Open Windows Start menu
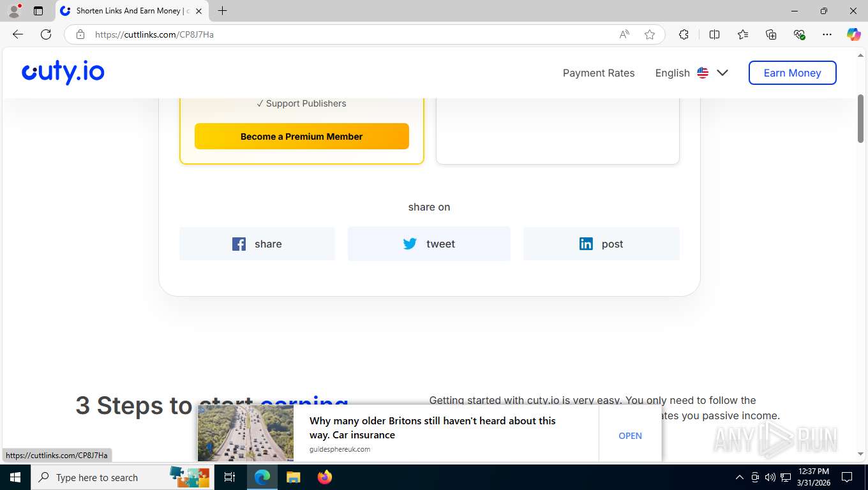868x490 pixels. click(x=15, y=477)
